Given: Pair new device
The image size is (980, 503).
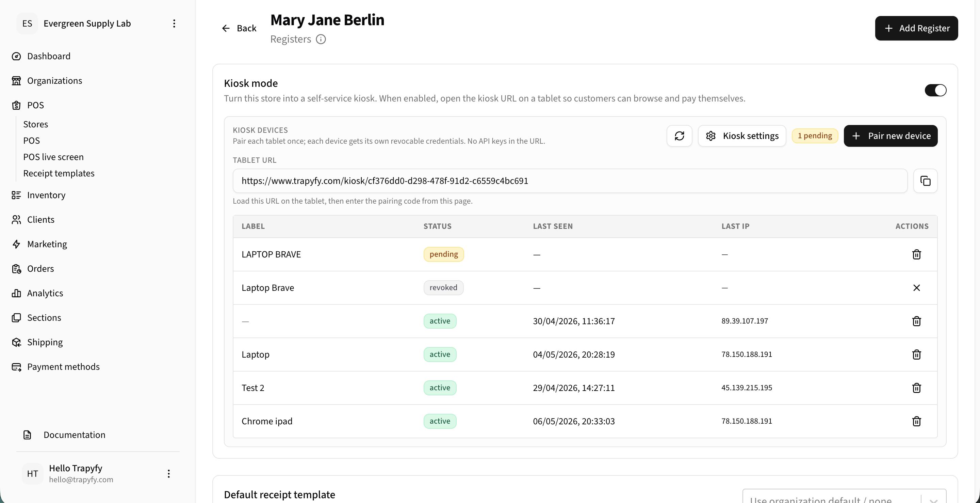Looking at the screenshot, I should (x=891, y=136).
